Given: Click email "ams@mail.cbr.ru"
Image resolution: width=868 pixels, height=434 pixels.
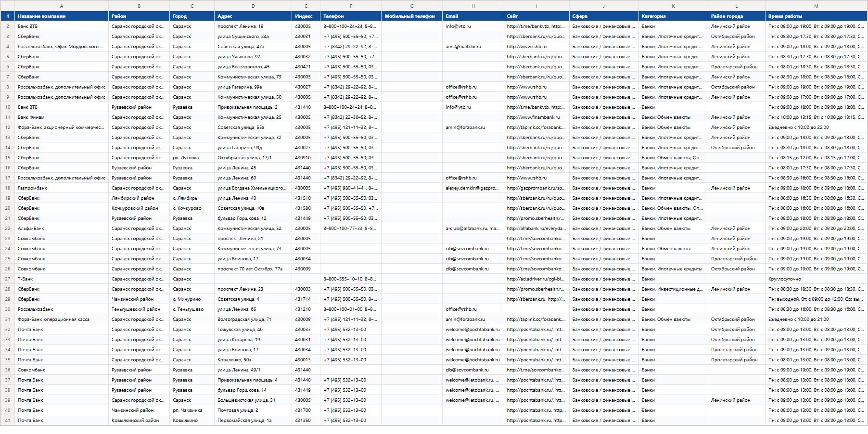Looking at the screenshot, I should 473,47.
